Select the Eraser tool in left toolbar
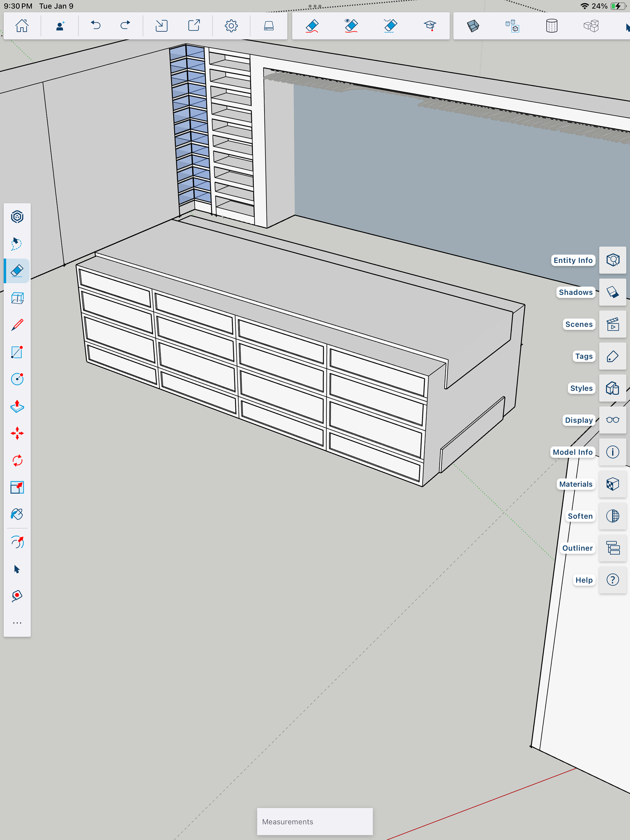This screenshot has height=840, width=630. (17, 271)
